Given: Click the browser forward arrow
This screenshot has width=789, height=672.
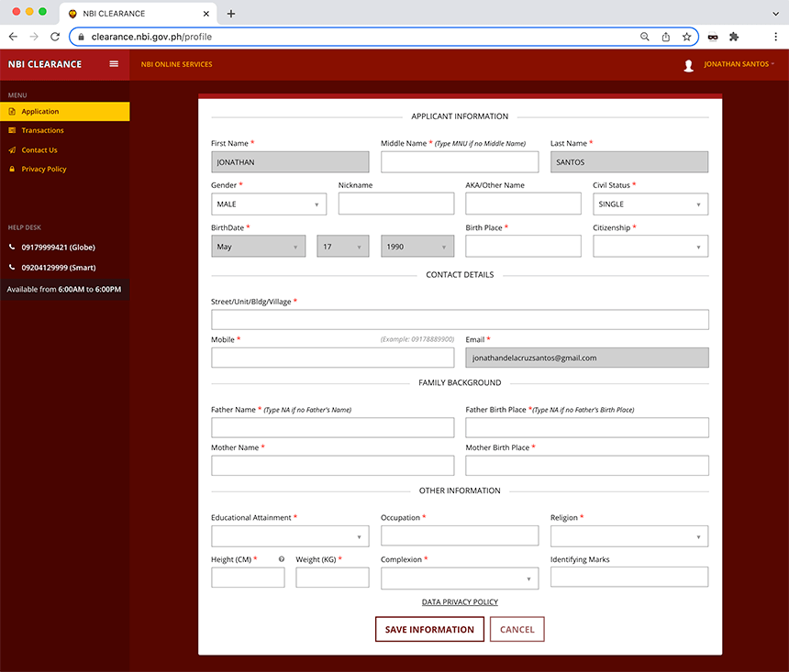Looking at the screenshot, I should click(34, 37).
